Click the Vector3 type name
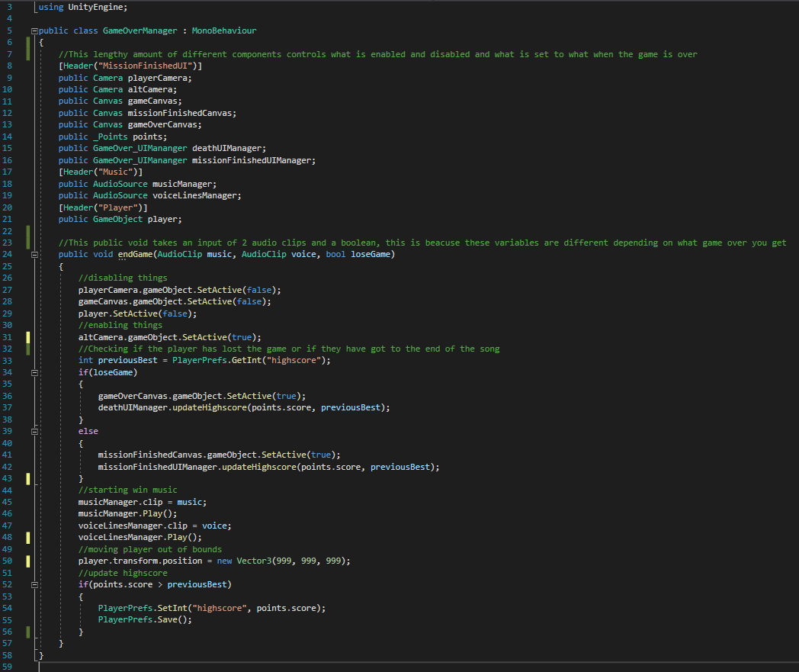Viewport: 799px width, 672px height. [x=254, y=561]
